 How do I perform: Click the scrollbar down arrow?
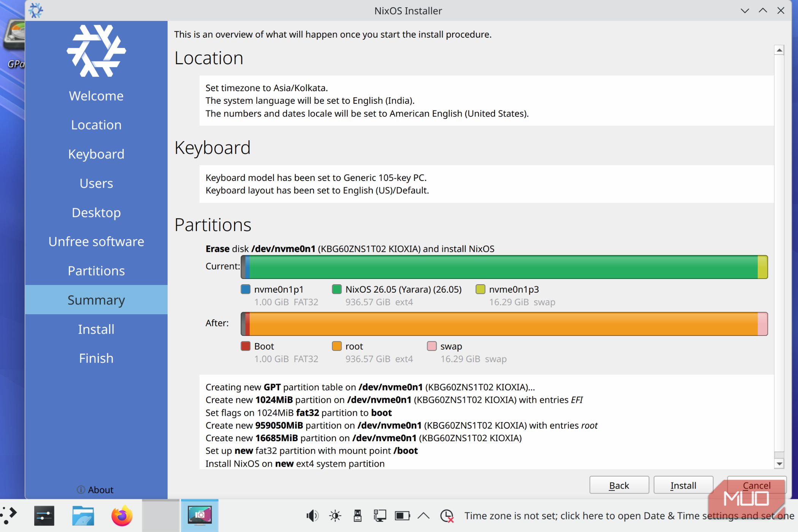click(x=779, y=464)
